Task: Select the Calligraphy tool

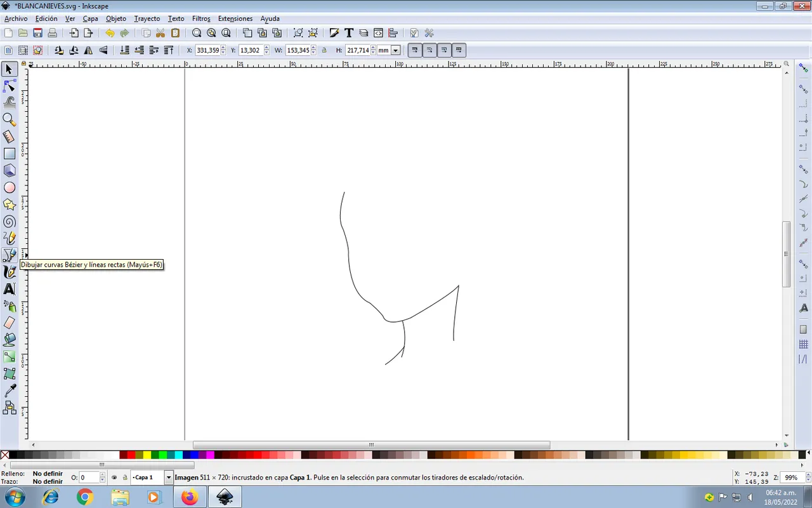Action: (10, 272)
